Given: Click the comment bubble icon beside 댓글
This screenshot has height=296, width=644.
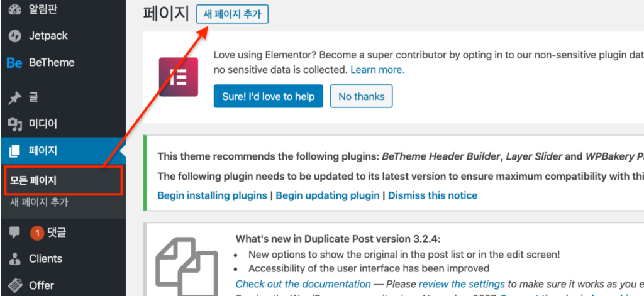Looking at the screenshot, I should coord(14,233).
